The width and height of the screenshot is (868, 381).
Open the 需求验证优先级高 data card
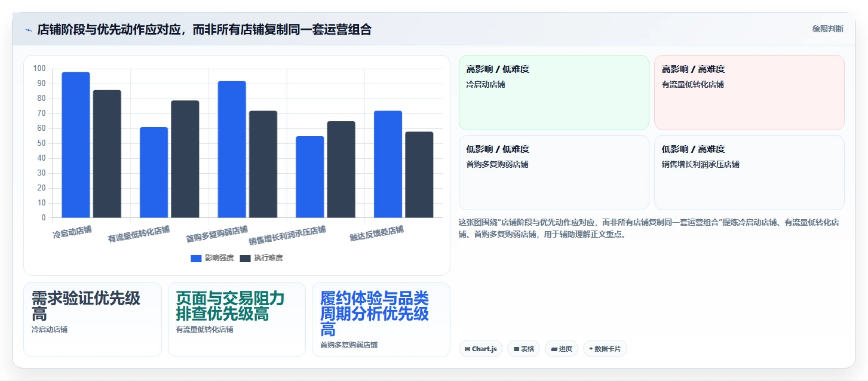tap(93, 319)
